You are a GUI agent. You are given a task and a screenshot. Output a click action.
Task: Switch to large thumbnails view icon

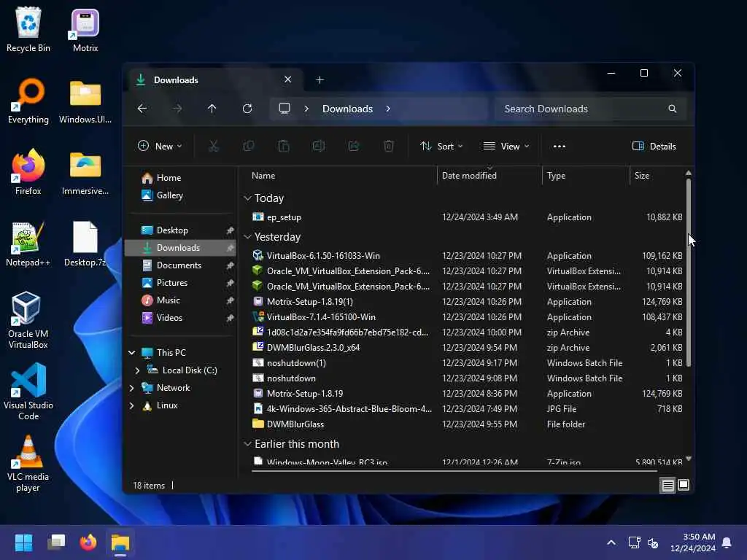click(x=684, y=485)
